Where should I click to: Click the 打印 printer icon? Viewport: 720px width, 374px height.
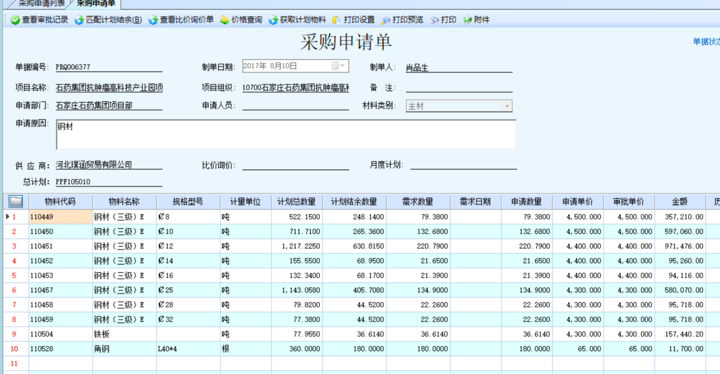click(434, 20)
